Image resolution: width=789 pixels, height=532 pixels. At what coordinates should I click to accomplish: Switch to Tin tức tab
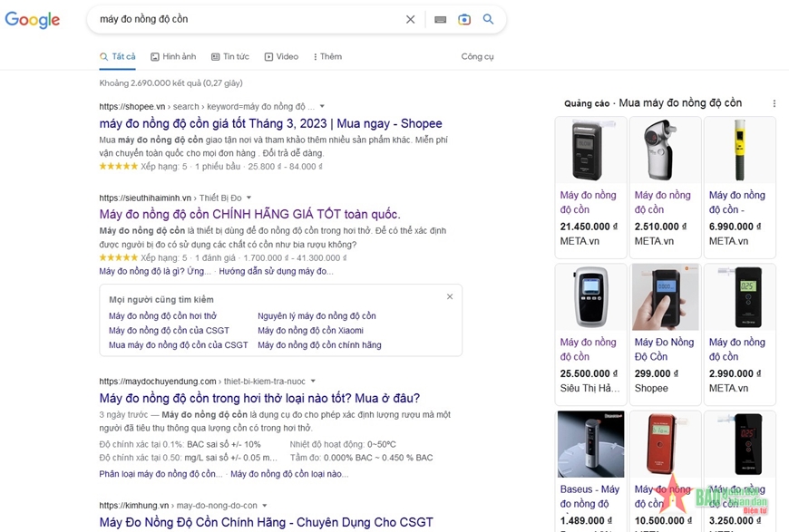pos(230,57)
